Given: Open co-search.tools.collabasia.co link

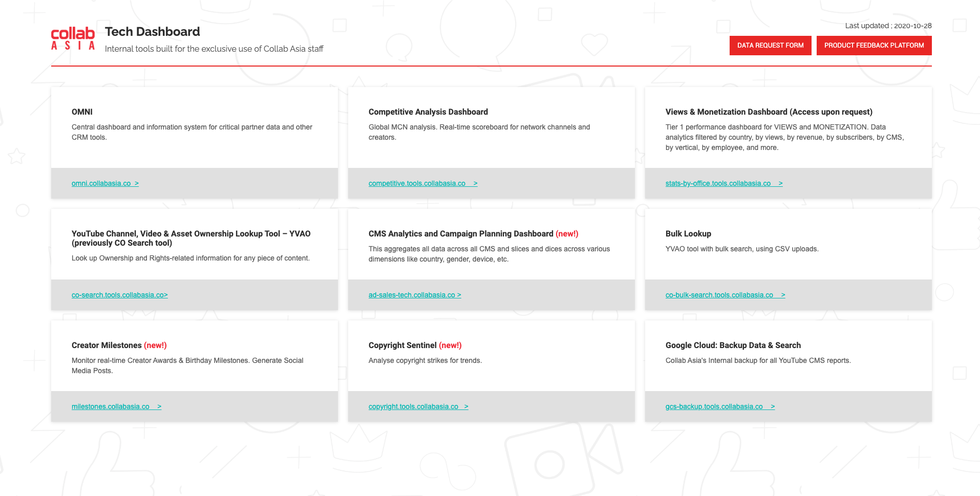Looking at the screenshot, I should point(120,295).
